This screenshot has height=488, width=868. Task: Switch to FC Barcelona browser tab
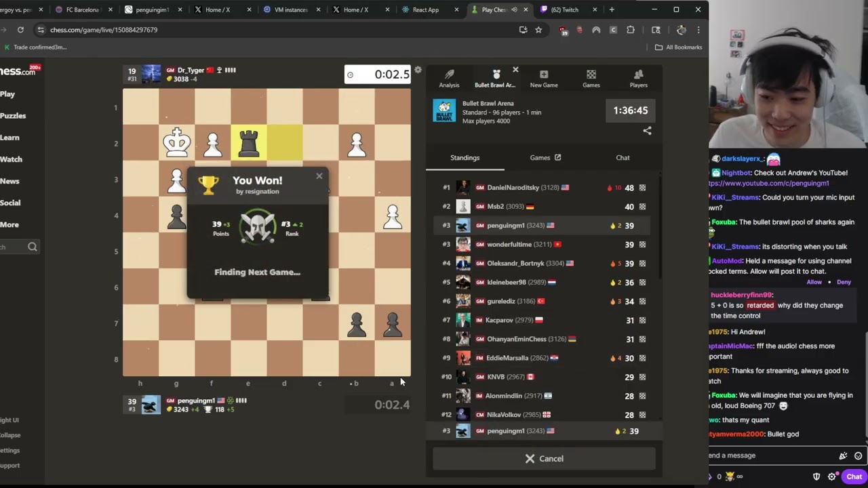tap(83, 9)
